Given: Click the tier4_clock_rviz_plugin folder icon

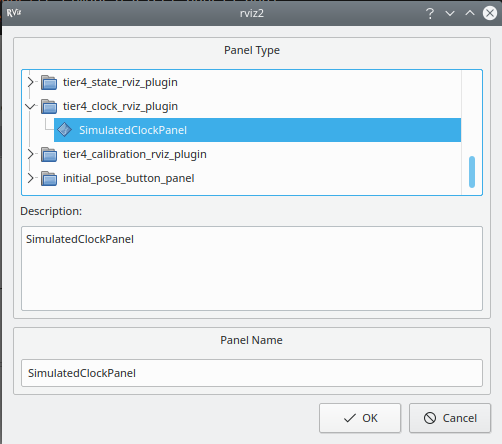Looking at the screenshot, I should tap(49, 106).
